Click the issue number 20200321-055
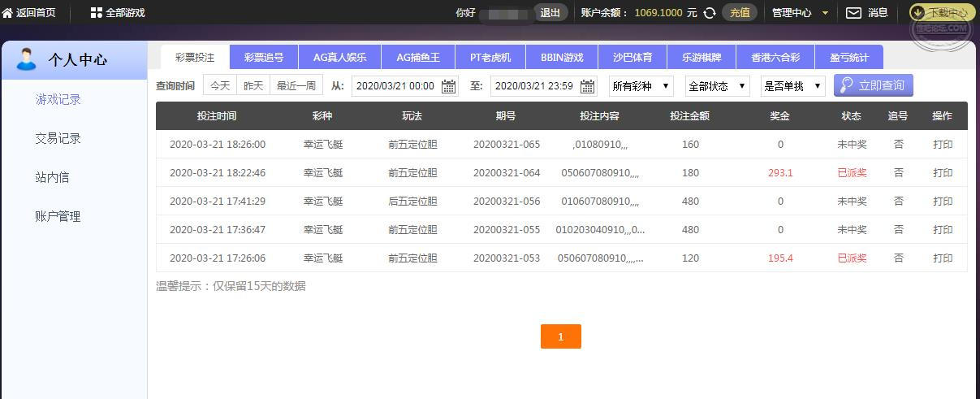Viewport: 980px width, 399px height. point(507,230)
